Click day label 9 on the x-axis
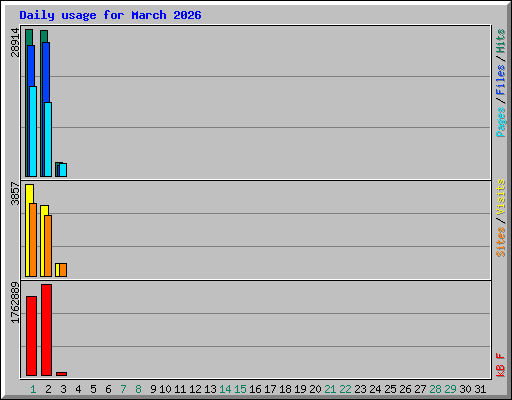 (153, 389)
